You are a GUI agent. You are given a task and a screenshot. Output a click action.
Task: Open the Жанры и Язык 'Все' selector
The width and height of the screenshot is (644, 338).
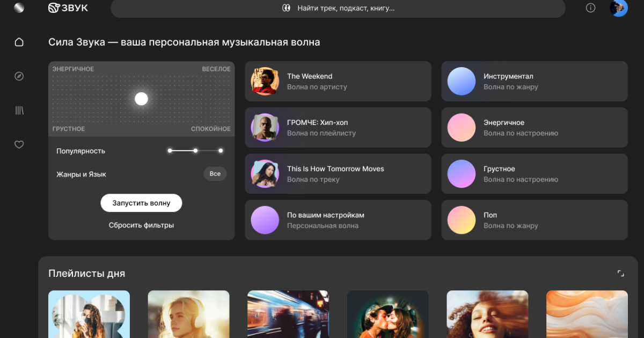(215, 174)
